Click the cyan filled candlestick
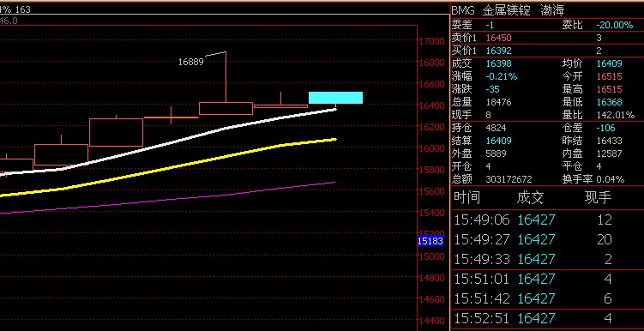The height and width of the screenshot is (331, 644). click(x=335, y=98)
